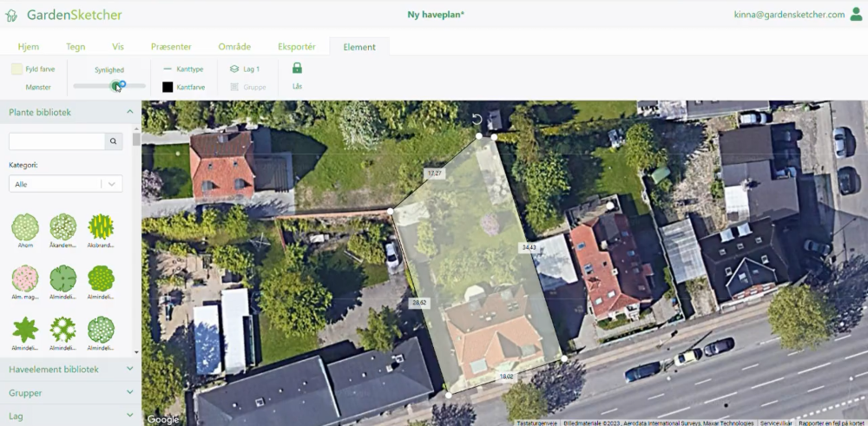
Task: Click the user account profile icon
Action: click(856, 15)
